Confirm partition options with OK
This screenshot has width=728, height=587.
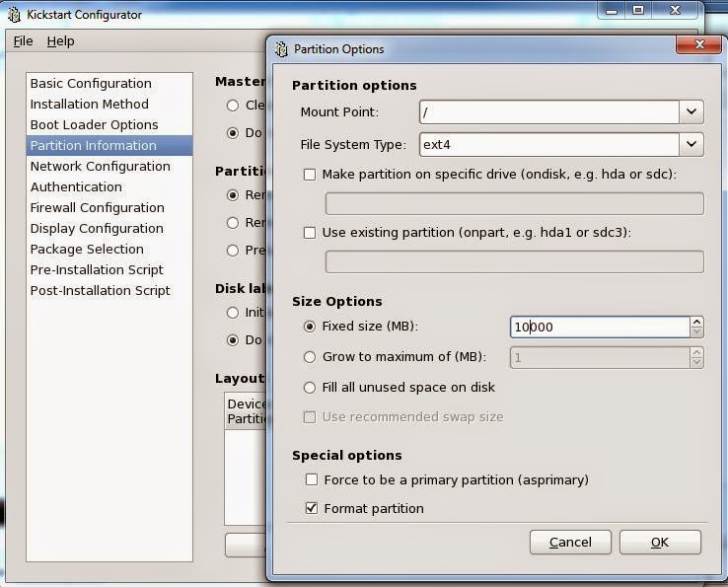660,543
